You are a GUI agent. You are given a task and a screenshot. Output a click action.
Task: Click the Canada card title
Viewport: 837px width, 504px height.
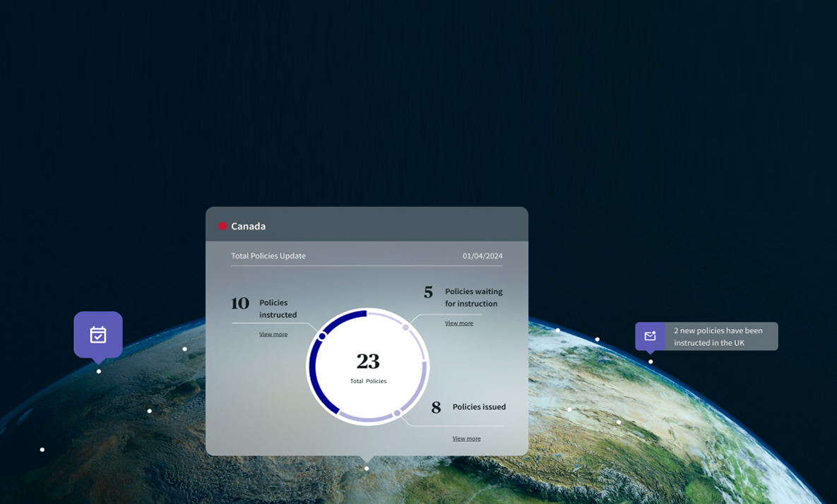click(248, 226)
